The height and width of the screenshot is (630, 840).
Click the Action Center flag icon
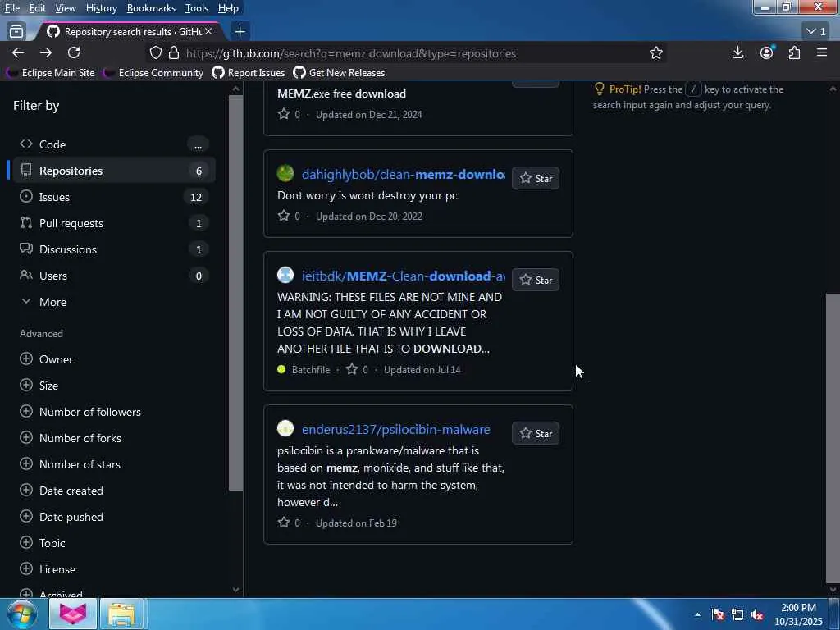tap(718, 614)
